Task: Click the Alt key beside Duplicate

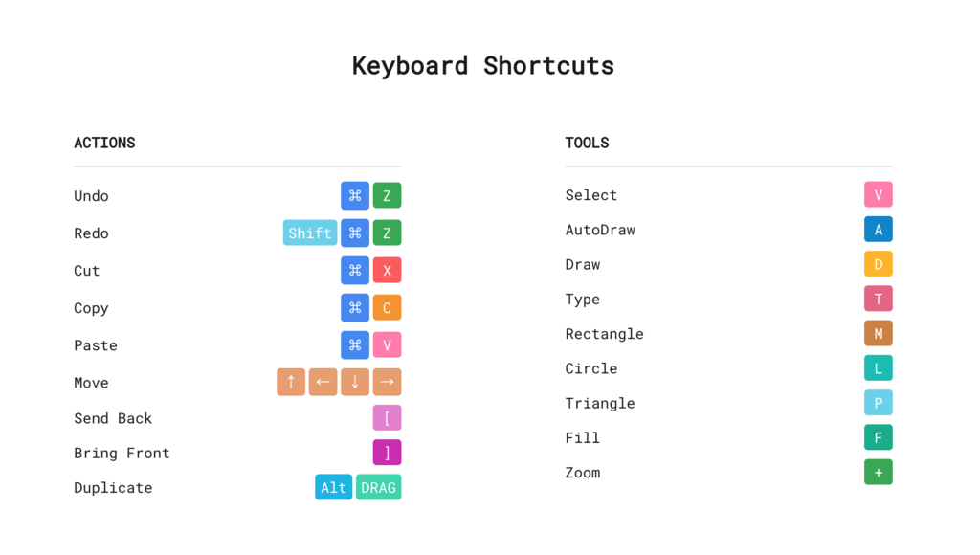Action: [334, 487]
